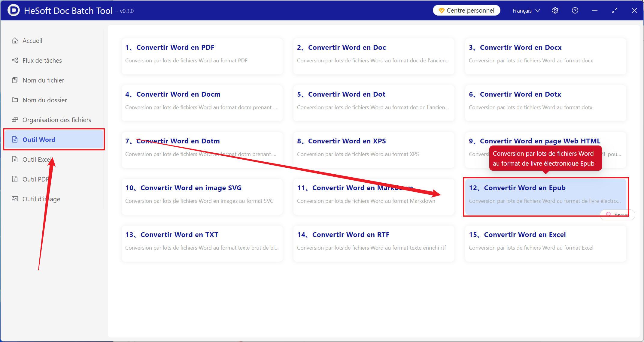Click the Accueil home icon
Viewport: 644px width, 342px height.
click(15, 40)
